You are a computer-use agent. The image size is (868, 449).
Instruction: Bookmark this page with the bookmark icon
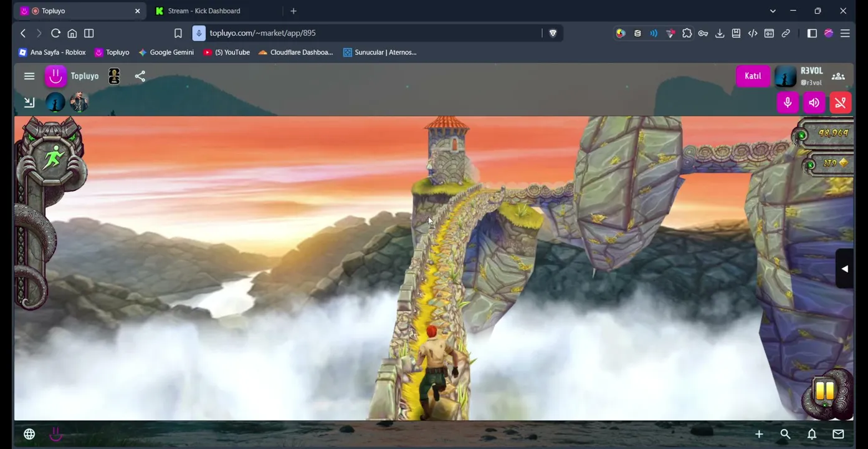(x=178, y=33)
